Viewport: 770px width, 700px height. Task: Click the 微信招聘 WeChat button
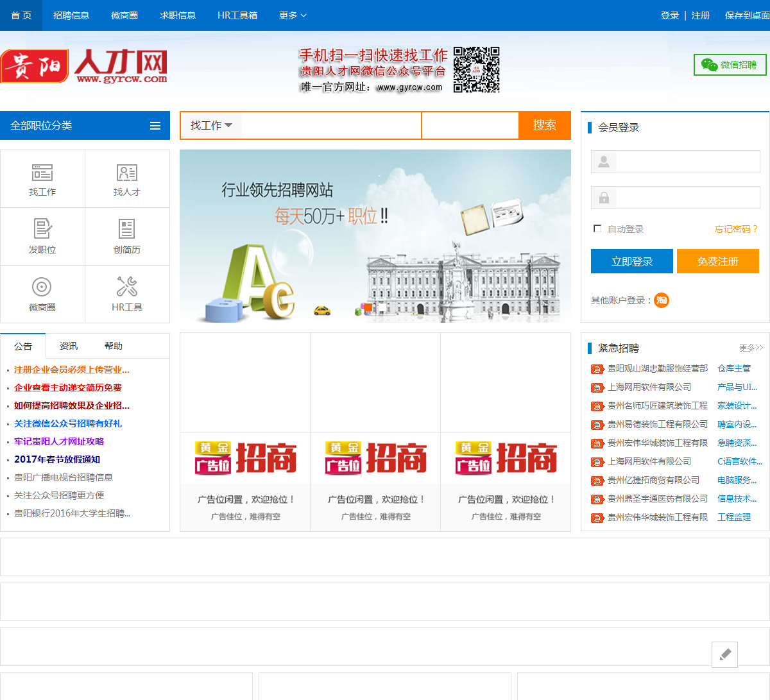click(x=730, y=65)
